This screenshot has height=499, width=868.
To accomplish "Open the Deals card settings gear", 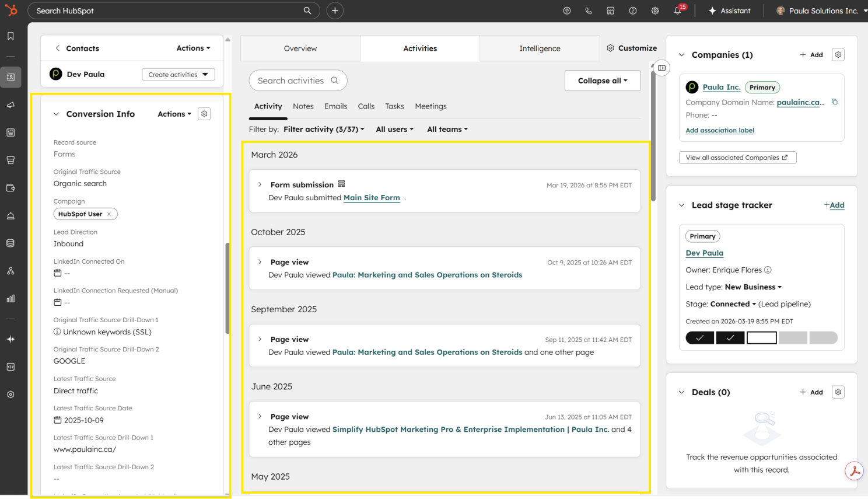I will coord(838,392).
